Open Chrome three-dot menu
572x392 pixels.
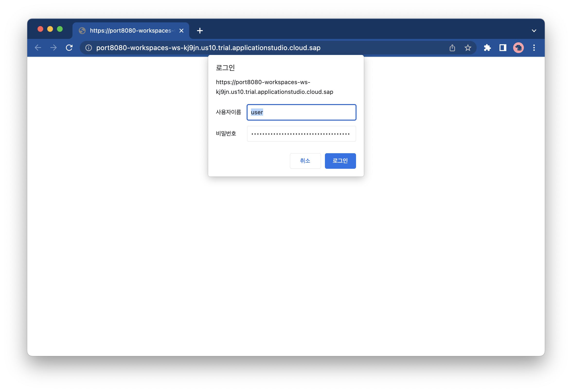tap(534, 48)
